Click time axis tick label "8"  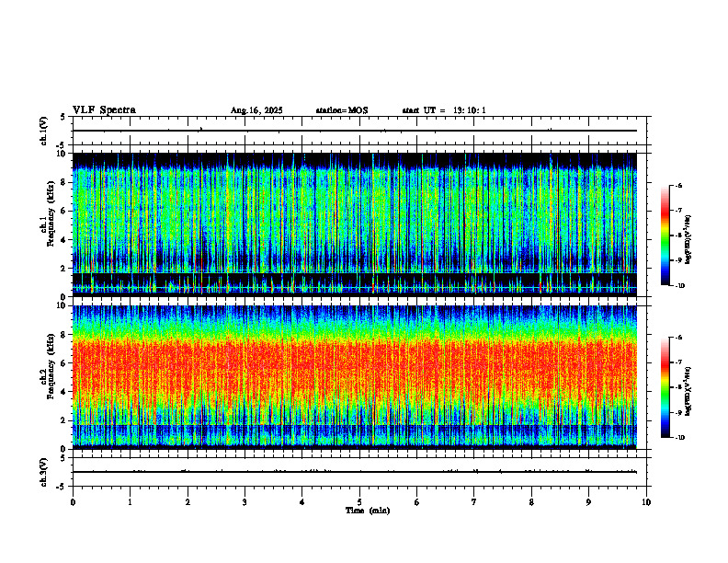point(531,502)
